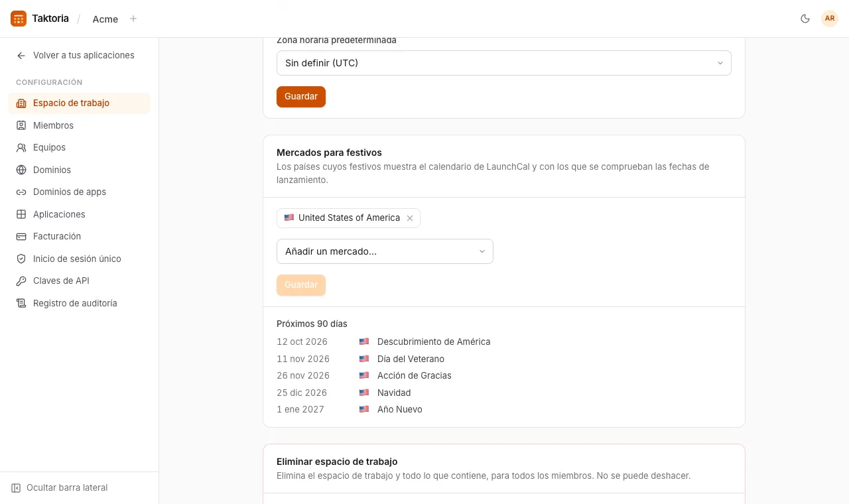
Task: Click the date 12 oct 2026
Action: pyautogui.click(x=302, y=342)
